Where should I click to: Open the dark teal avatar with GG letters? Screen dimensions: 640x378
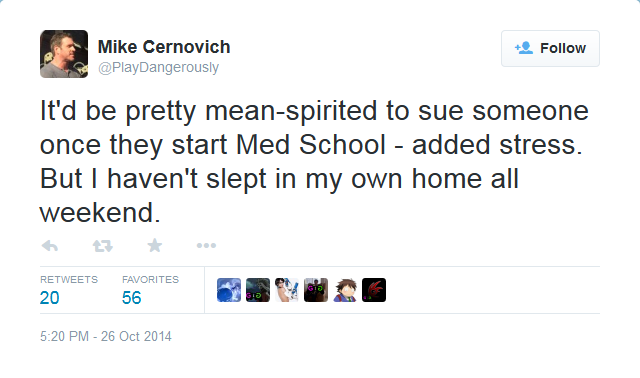click(258, 290)
